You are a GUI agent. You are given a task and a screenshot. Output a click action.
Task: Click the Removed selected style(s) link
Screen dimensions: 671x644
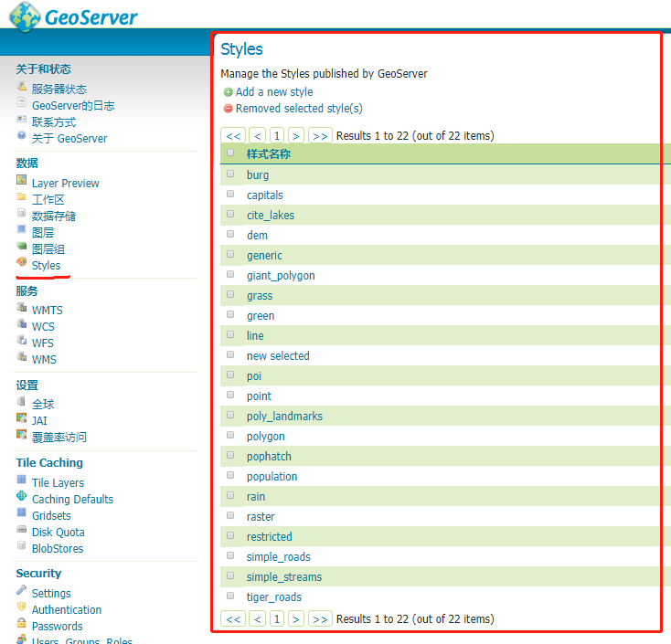299,109
